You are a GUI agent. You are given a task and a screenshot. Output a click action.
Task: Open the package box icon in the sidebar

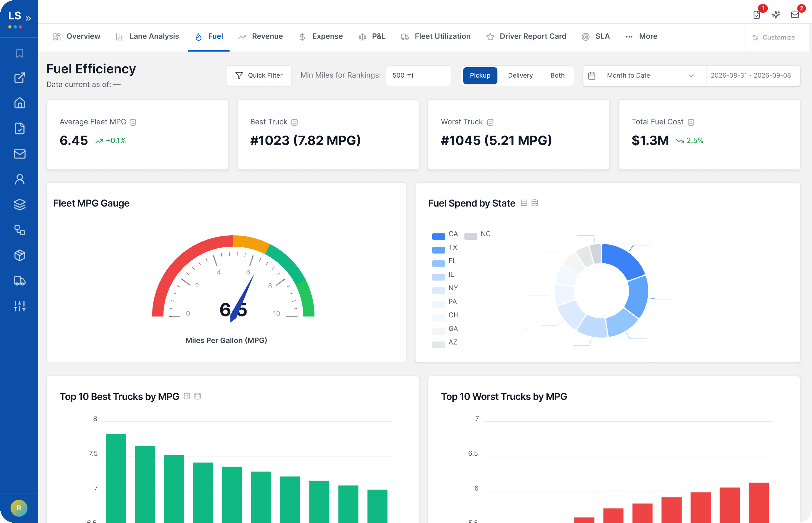(20, 255)
